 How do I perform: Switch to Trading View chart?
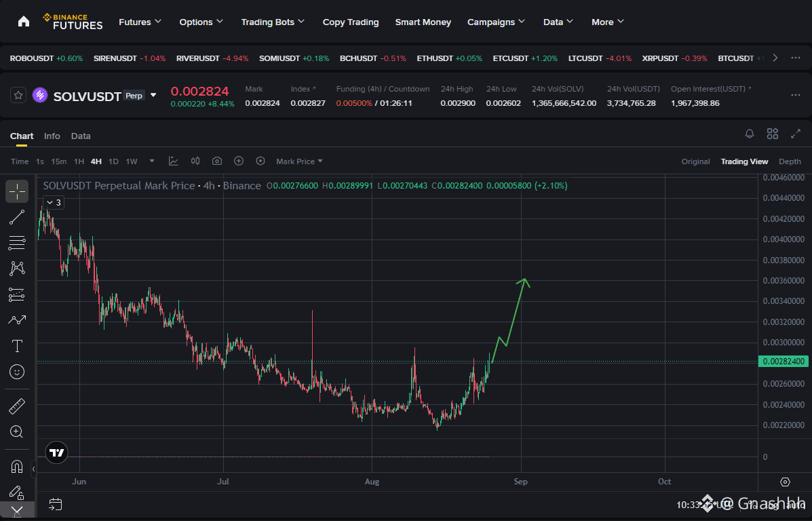pyautogui.click(x=744, y=161)
